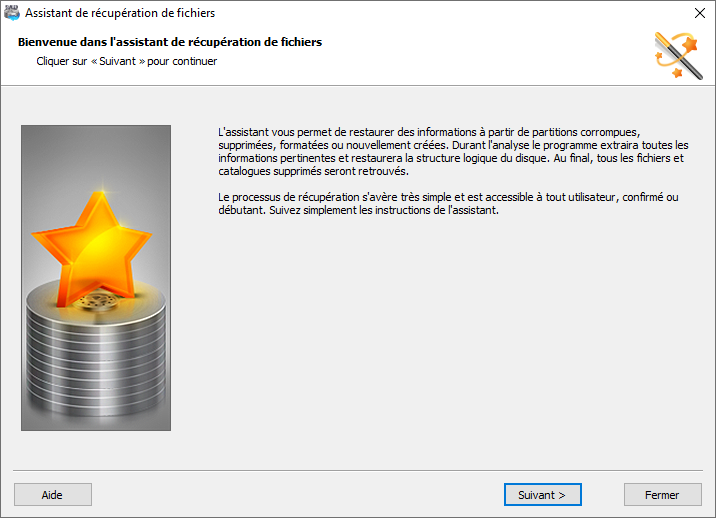Click the paragraph starting "Le processus de récupération"
Screen dimensions: 716x518
[448, 204]
